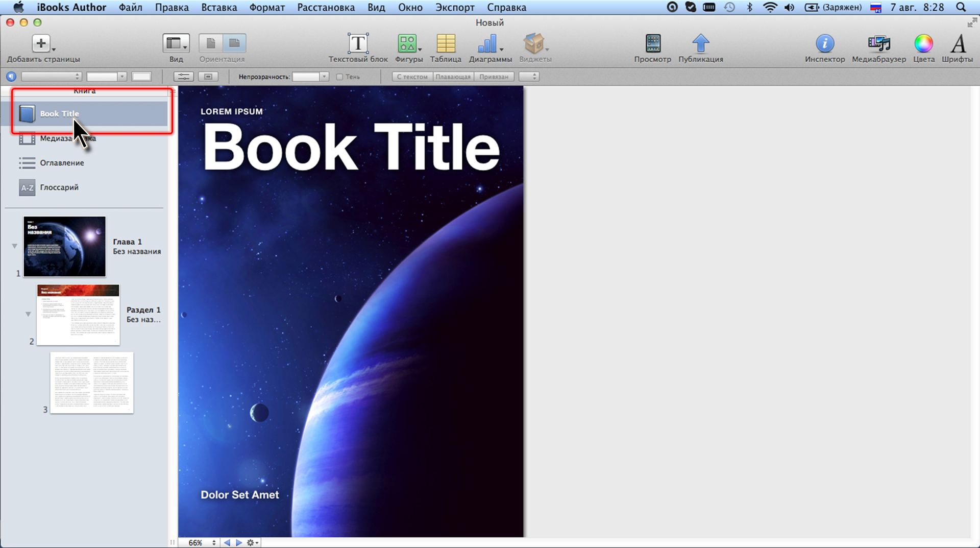The image size is (980, 548).
Task: Select portrait orientation icon
Action: coord(211,43)
